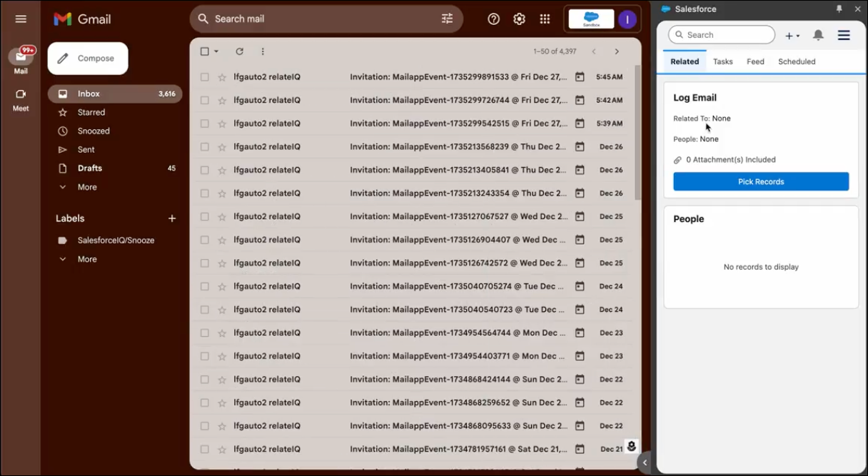868x476 pixels.
Task: Click the Compose button
Action: 88,59
